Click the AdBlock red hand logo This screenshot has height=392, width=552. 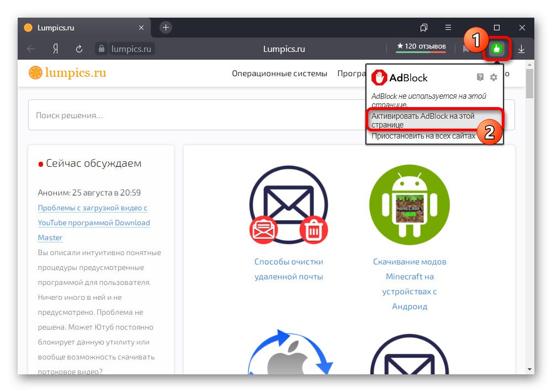pyautogui.click(x=379, y=77)
